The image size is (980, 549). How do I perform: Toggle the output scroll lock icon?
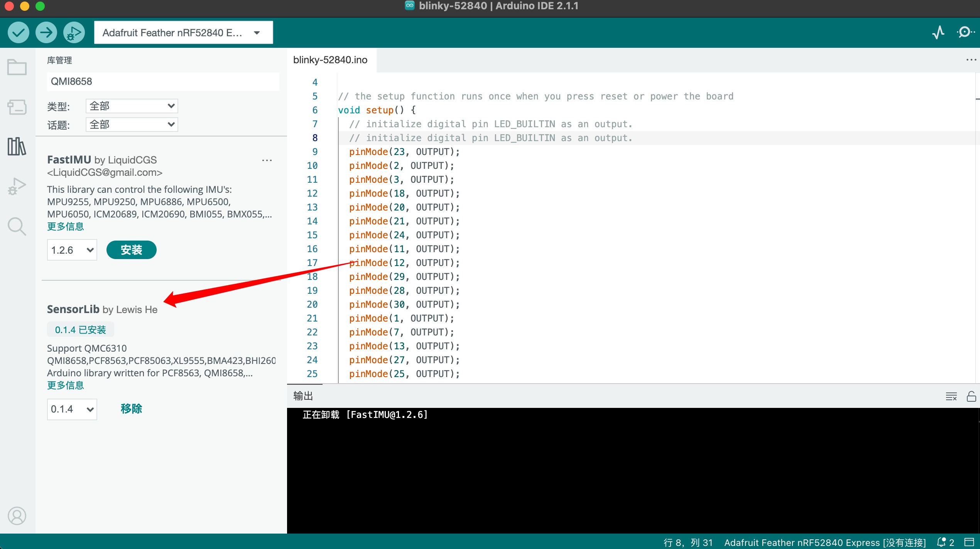click(x=971, y=396)
